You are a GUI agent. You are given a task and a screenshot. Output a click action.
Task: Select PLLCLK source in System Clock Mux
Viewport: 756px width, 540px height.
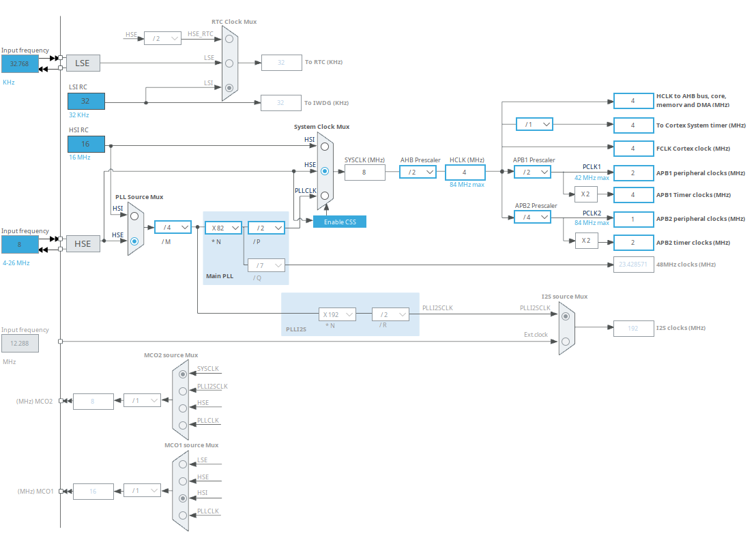(325, 196)
